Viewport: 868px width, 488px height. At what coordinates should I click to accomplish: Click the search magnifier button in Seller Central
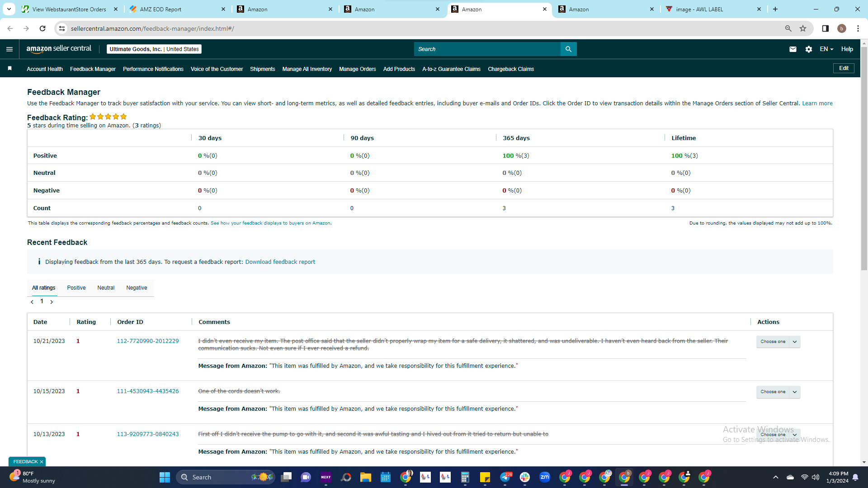click(x=568, y=49)
